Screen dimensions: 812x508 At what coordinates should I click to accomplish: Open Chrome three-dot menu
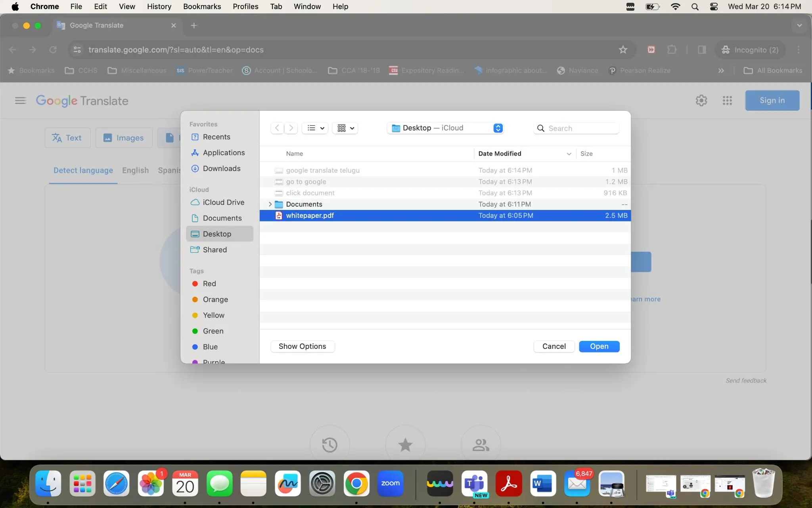coord(799,50)
